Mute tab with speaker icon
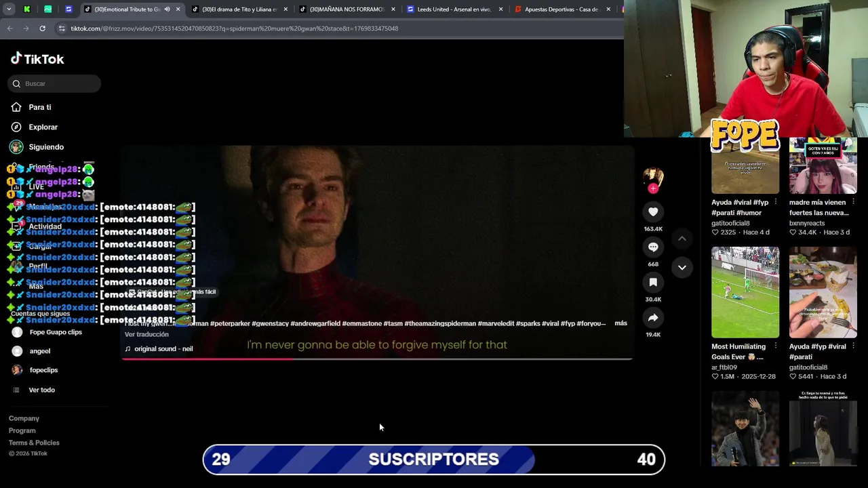The width and height of the screenshot is (868, 488). pyautogui.click(x=167, y=9)
